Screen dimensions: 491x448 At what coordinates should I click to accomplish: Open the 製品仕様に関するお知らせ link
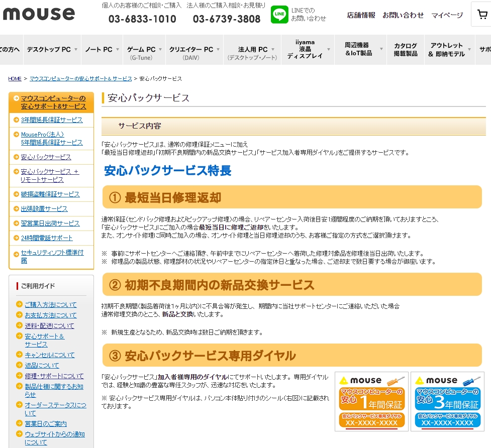(x=54, y=390)
